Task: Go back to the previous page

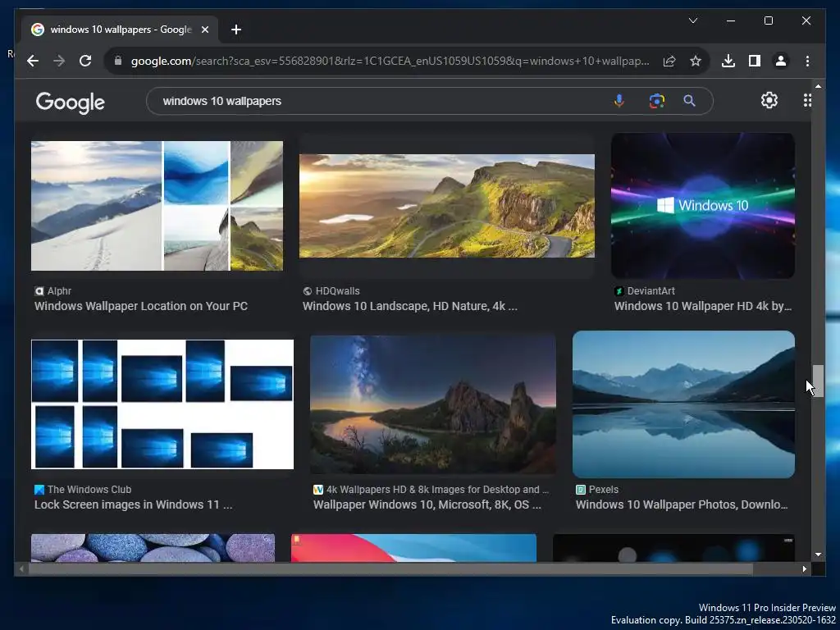Action: point(33,61)
